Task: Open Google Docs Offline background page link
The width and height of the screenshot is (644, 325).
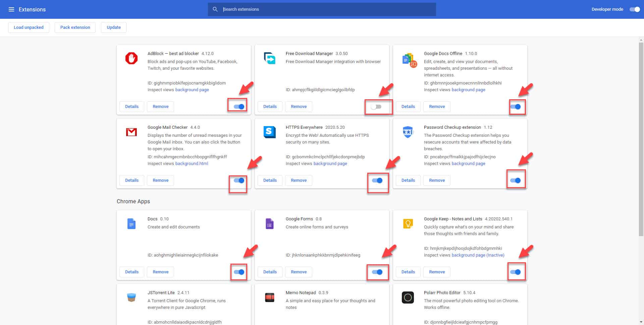Action: [469, 90]
